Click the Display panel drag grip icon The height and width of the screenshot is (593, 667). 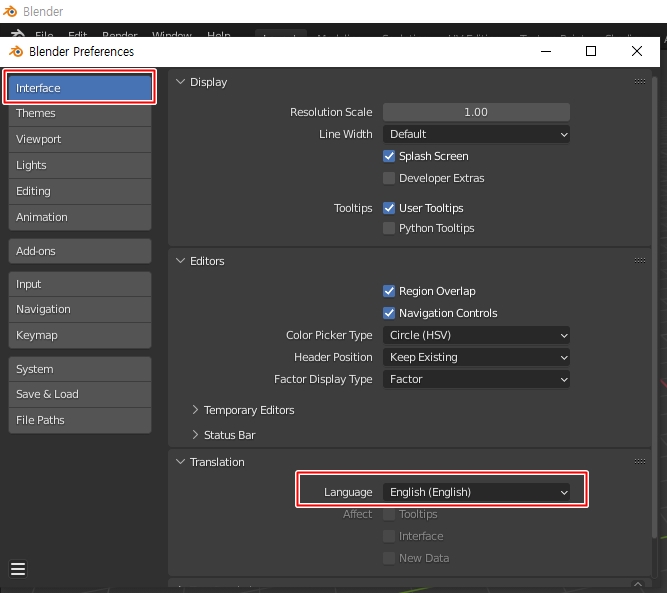(x=639, y=82)
